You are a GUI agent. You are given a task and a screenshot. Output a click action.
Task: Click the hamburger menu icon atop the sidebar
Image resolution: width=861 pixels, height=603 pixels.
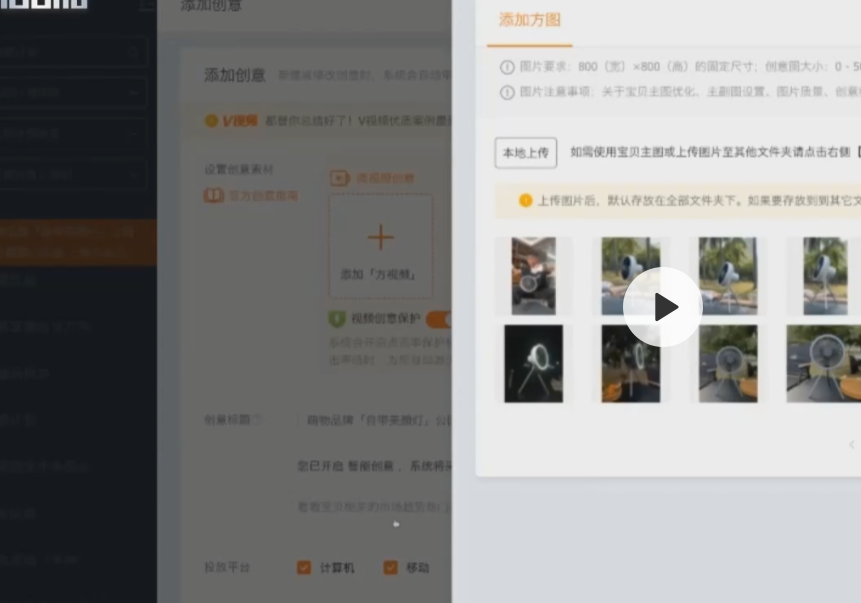[146, 6]
